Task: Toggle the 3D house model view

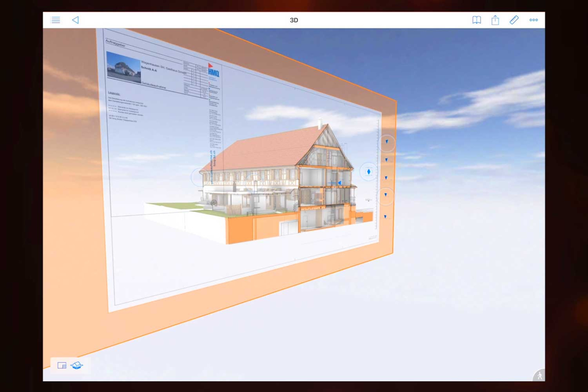Action: (x=77, y=365)
